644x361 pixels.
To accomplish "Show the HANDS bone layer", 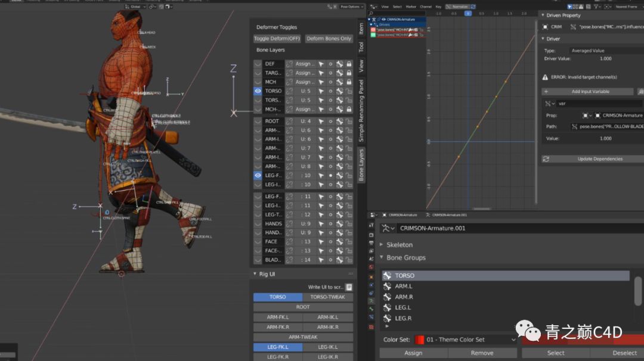I will 258,223.
